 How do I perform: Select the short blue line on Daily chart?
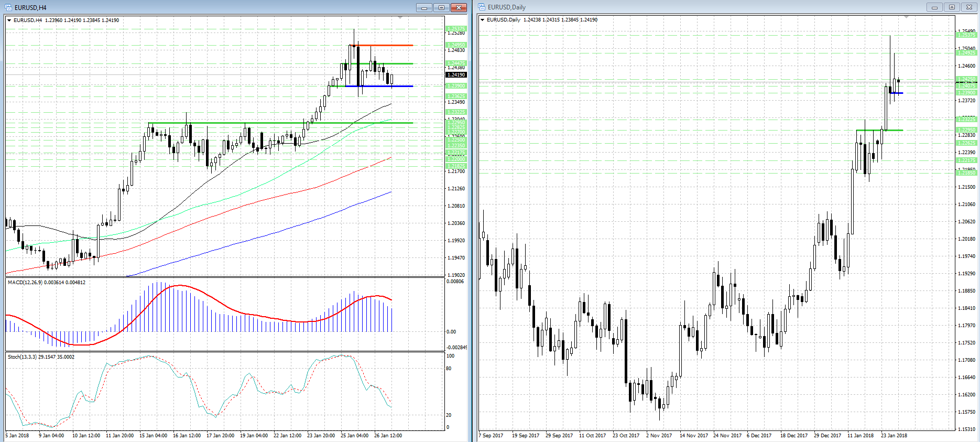point(897,93)
